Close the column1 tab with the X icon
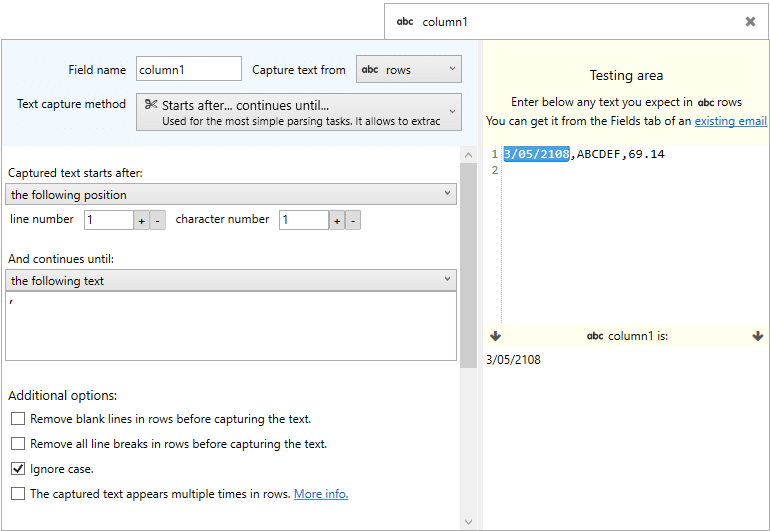Screen dimensions: 770x531 750,21
